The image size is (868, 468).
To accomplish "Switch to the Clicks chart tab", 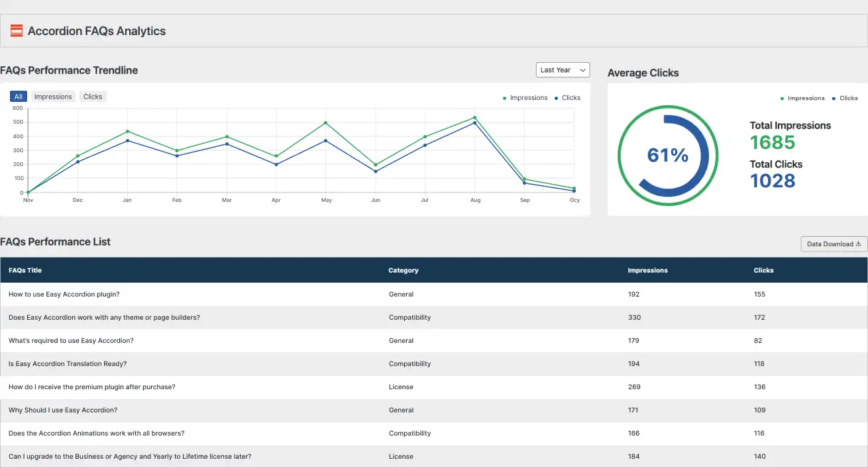I will 93,97.
